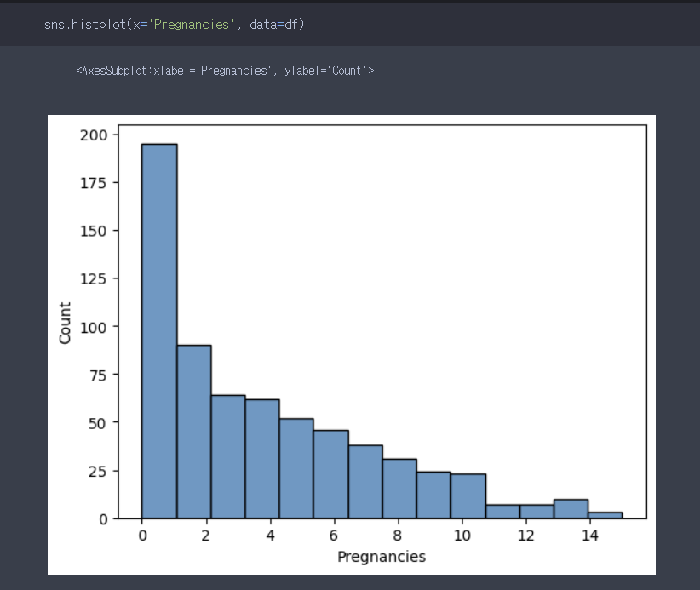Click the x-axis tick label 6

click(x=334, y=536)
